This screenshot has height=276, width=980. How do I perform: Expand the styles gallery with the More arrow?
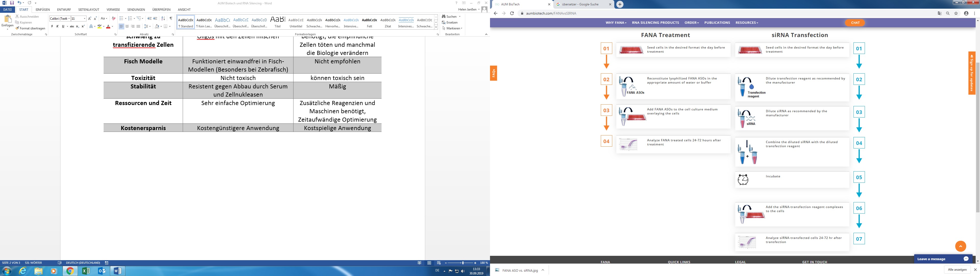point(436,27)
